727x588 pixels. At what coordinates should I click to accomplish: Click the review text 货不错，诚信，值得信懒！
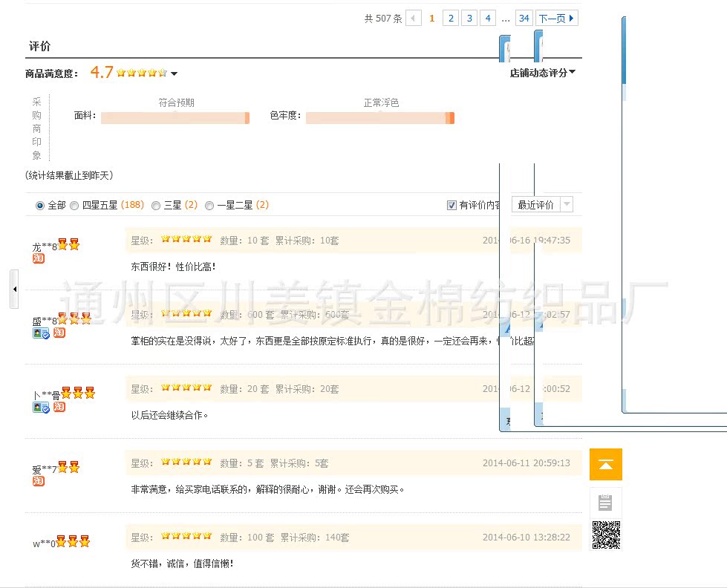[182, 563]
